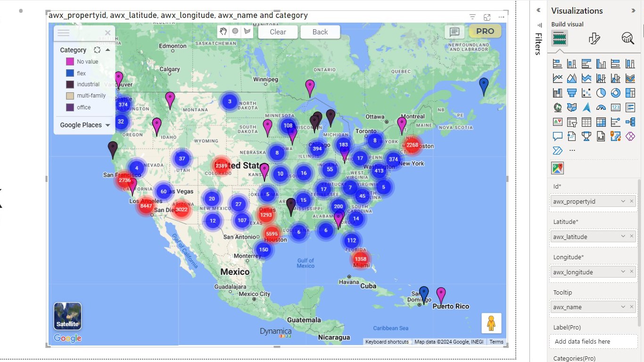Click the Clear button on the map
The image size is (644, 362).
[278, 32]
